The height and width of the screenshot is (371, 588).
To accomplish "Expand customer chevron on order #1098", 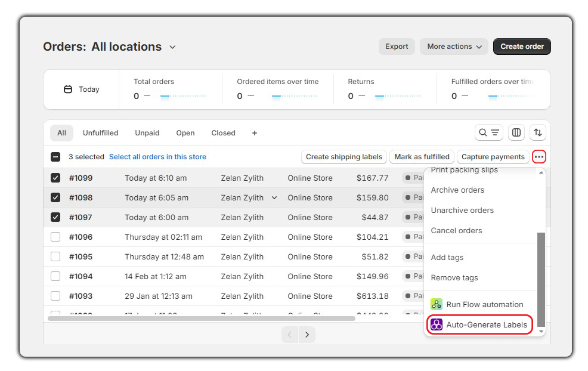I will tap(274, 197).
